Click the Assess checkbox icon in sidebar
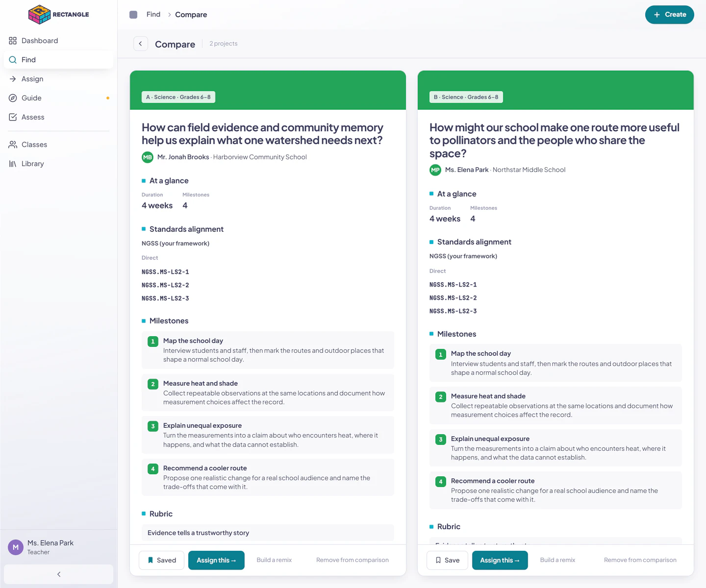The width and height of the screenshot is (706, 588). click(x=13, y=117)
